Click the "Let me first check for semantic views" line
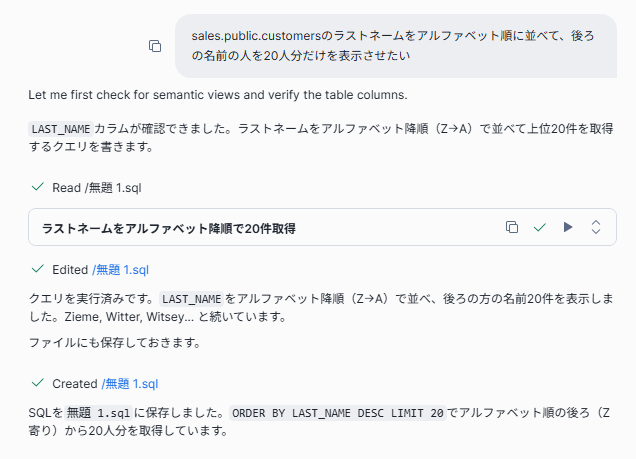The image size is (636, 459). (216, 96)
